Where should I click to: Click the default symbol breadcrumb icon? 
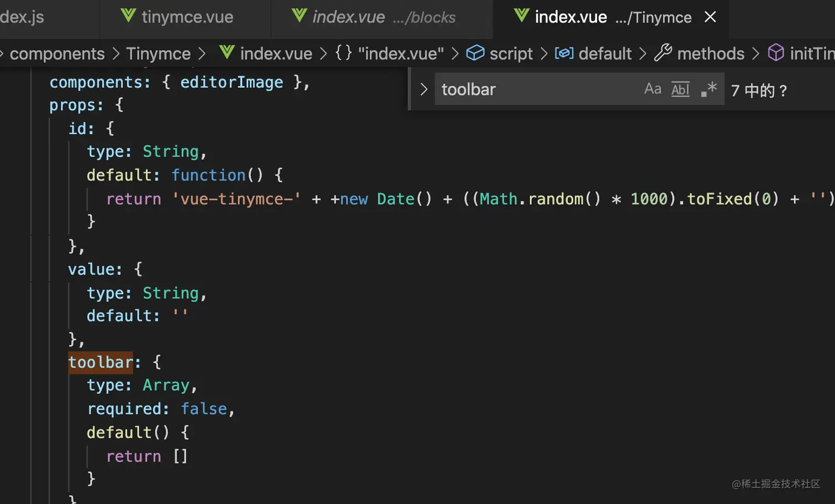pyautogui.click(x=564, y=53)
